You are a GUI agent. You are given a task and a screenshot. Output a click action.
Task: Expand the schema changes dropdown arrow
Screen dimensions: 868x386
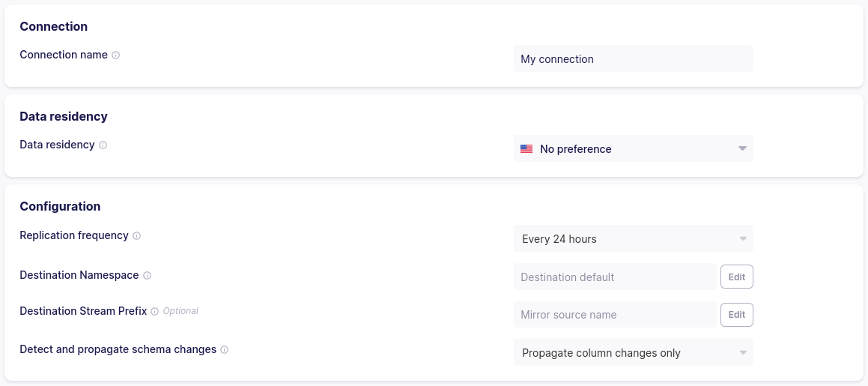[x=743, y=352]
